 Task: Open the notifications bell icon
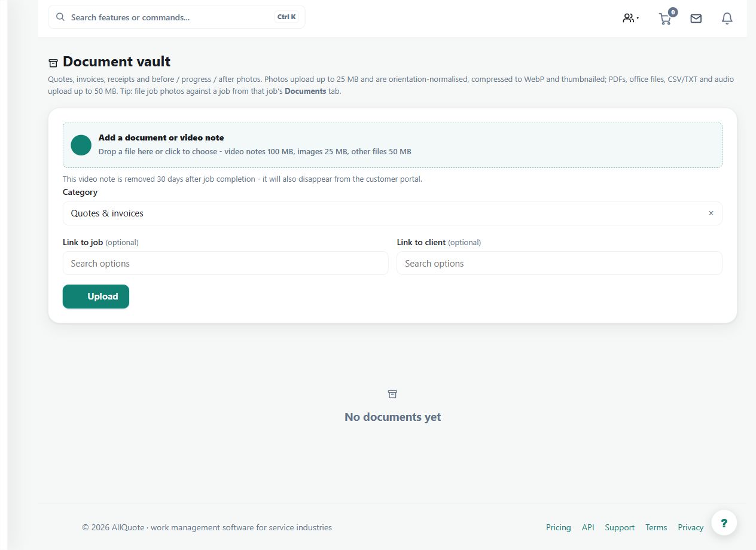[727, 19]
